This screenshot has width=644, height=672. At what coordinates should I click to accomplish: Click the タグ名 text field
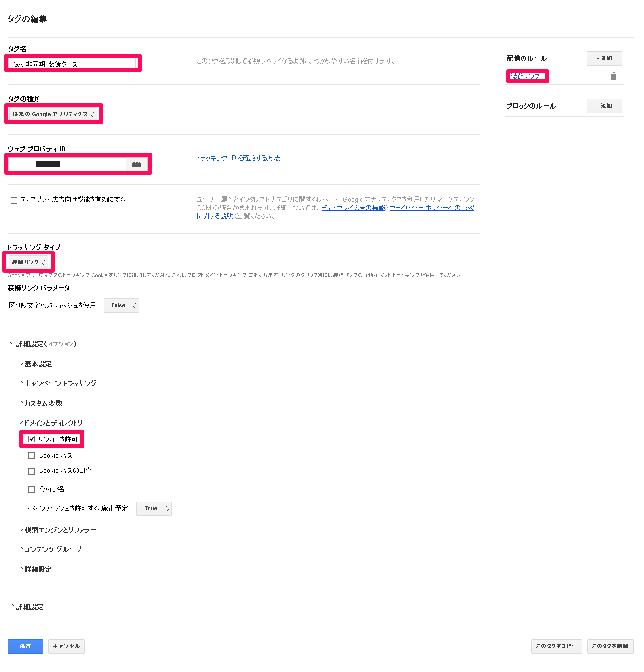(73, 64)
